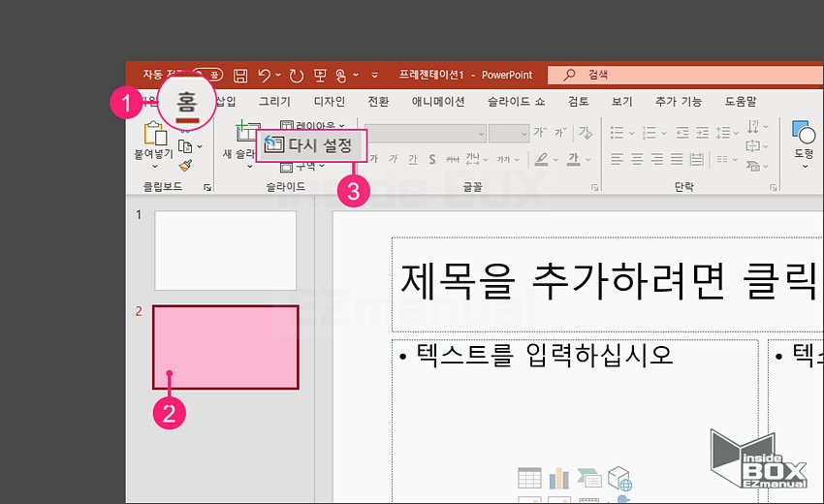Open the 단락 dialog launcher
The height and width of the screenshot is (504, 824).
click(774, 187)
